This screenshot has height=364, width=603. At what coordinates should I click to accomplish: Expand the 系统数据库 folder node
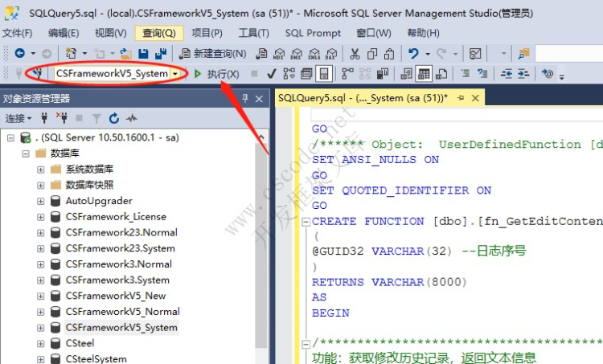click(x=40, y=170)
